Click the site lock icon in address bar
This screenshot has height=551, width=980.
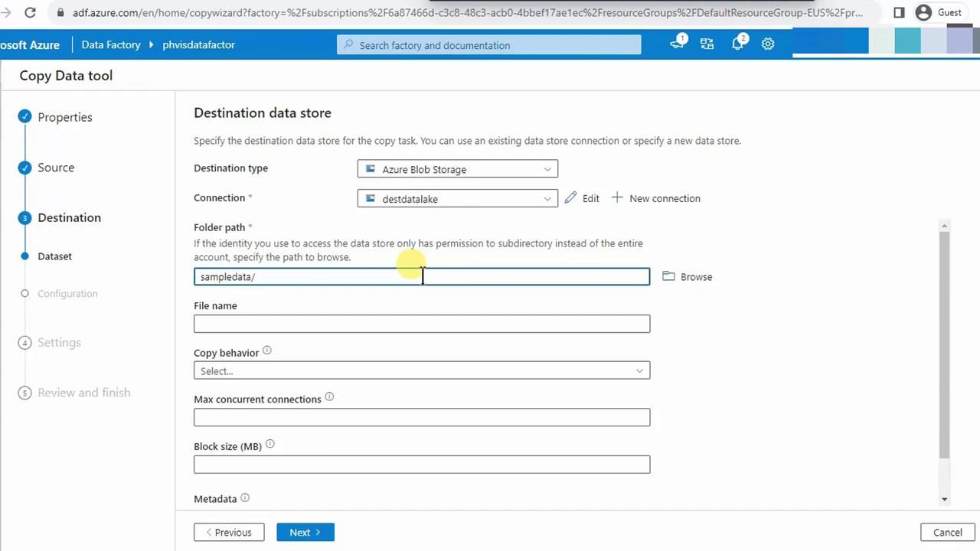point(60,12)
